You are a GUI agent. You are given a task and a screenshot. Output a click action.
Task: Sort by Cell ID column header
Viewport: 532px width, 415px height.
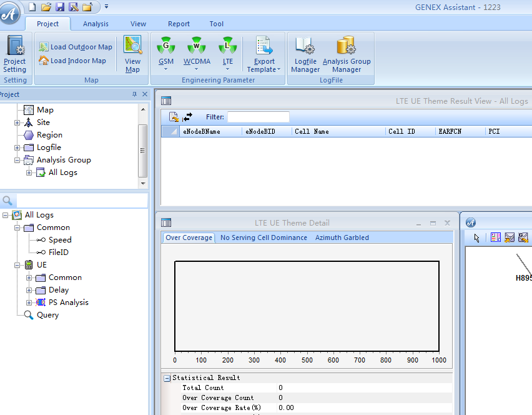coord(410,131)
